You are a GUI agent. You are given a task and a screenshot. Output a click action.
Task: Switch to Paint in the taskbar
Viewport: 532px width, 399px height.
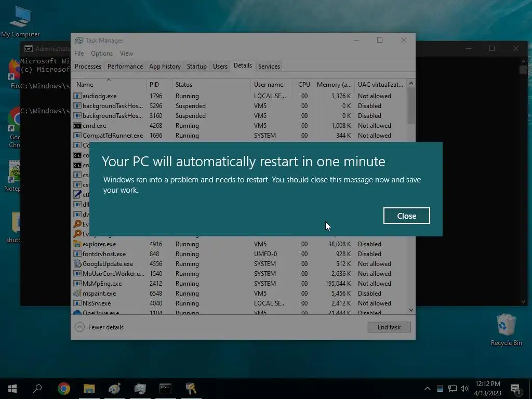pyautogui.click(x=115, y=389)
